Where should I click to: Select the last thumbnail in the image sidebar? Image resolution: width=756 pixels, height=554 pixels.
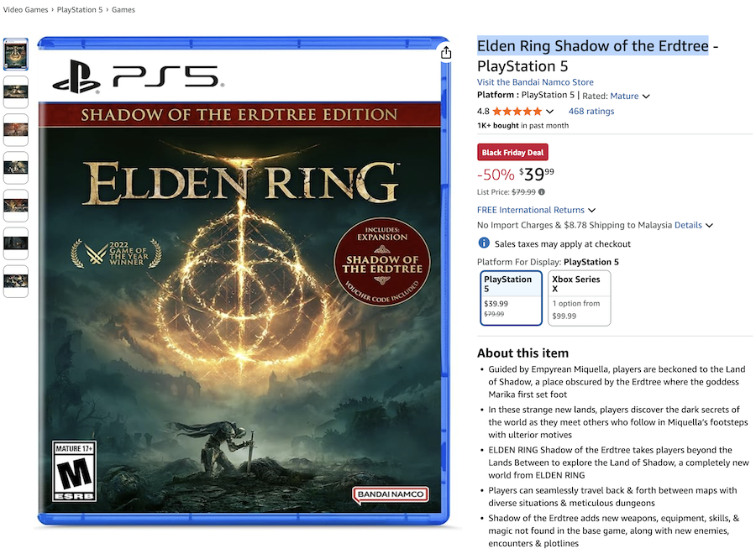pos(16,280)
